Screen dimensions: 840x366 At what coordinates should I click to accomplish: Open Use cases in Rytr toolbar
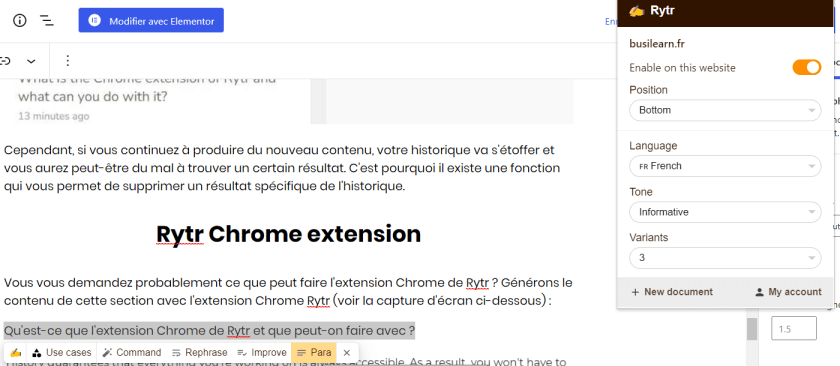pos(61,353)
